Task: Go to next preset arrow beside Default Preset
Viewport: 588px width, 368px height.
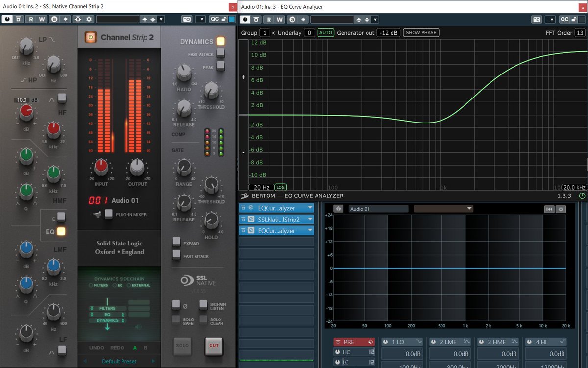Action: click(153, 362)
